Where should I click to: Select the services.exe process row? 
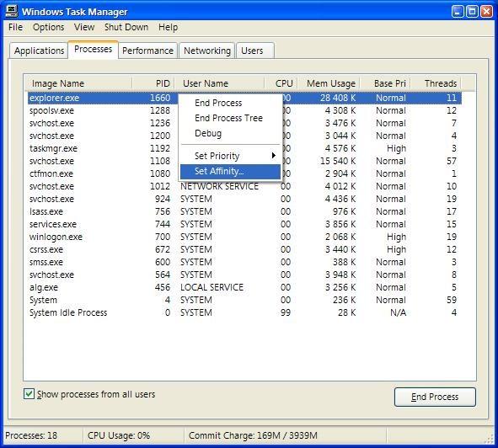tap(244, 224)
